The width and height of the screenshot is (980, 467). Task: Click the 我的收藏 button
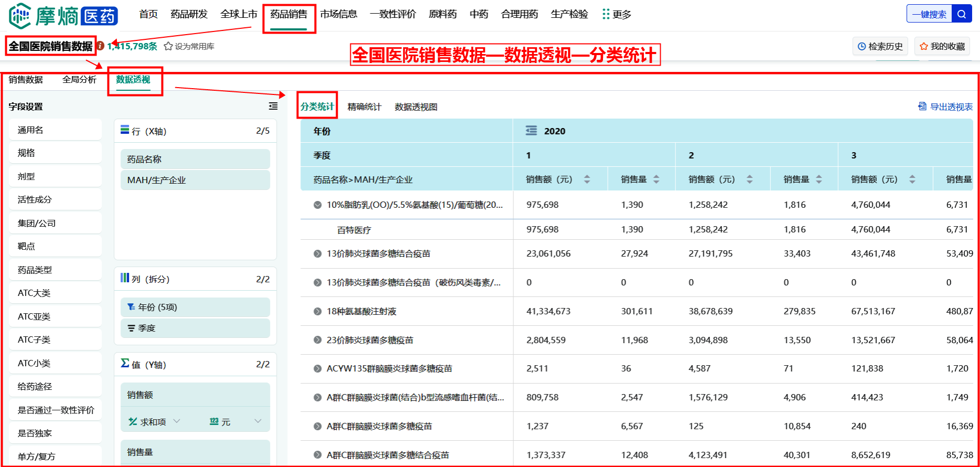click(x=942, y=47)
